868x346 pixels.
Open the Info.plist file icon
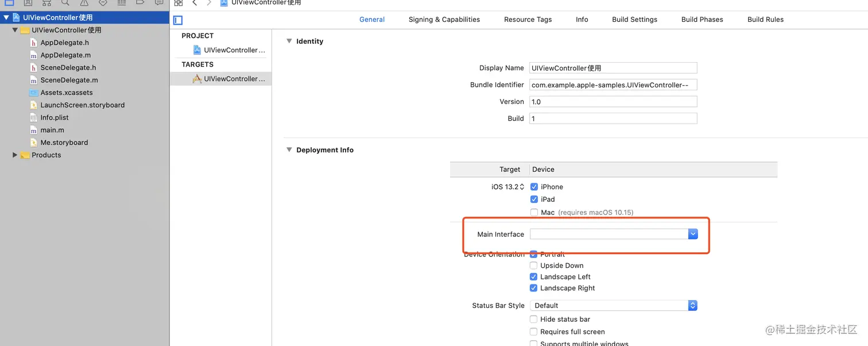[x=34, y=117]
